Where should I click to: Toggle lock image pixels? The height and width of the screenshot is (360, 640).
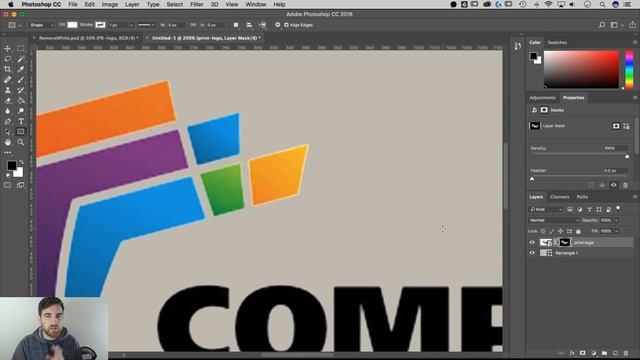552,231
